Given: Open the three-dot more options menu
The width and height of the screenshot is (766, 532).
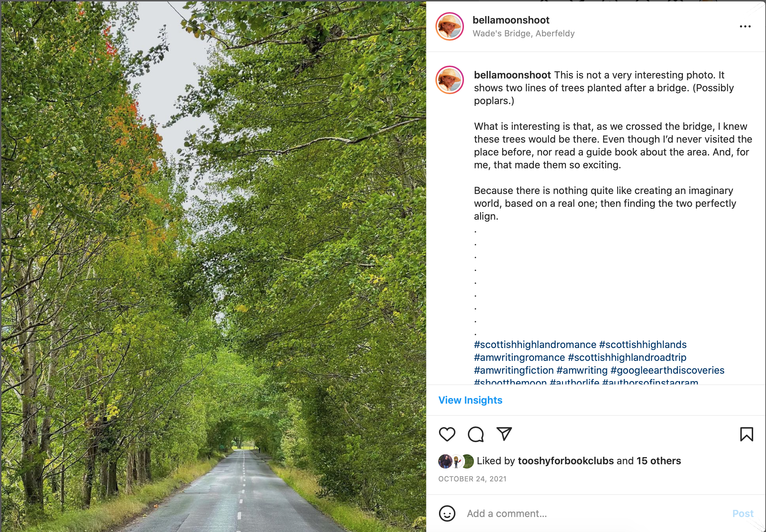Looking at the screenshot, I should click(745, 26).
